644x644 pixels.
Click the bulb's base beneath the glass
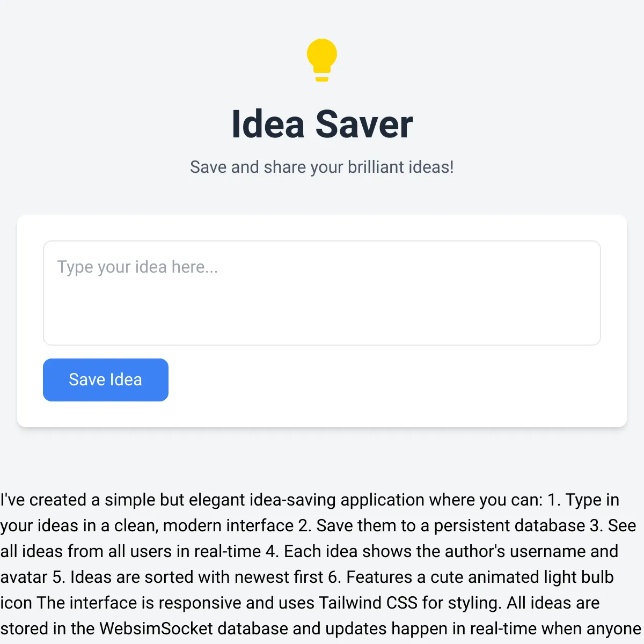point(321,78)
